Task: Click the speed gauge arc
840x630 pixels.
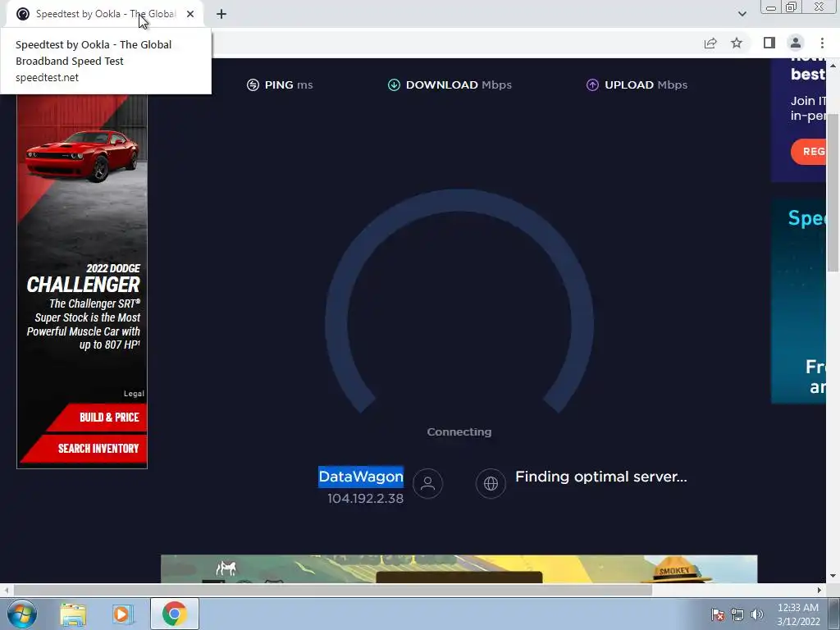Action: [459, 201]
